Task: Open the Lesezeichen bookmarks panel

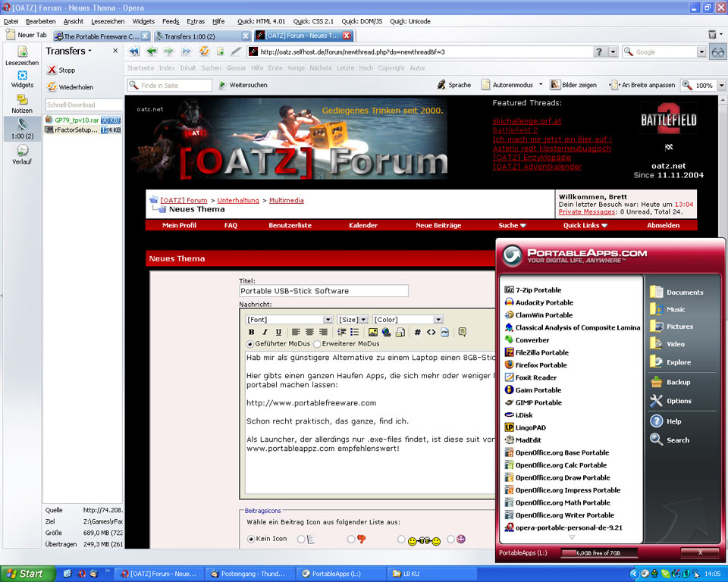Action: [22, 55]
